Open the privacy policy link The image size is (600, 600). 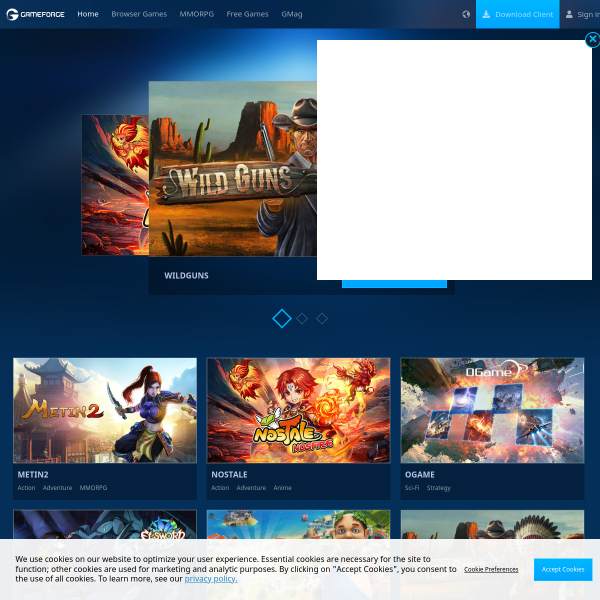click(211, 579)
